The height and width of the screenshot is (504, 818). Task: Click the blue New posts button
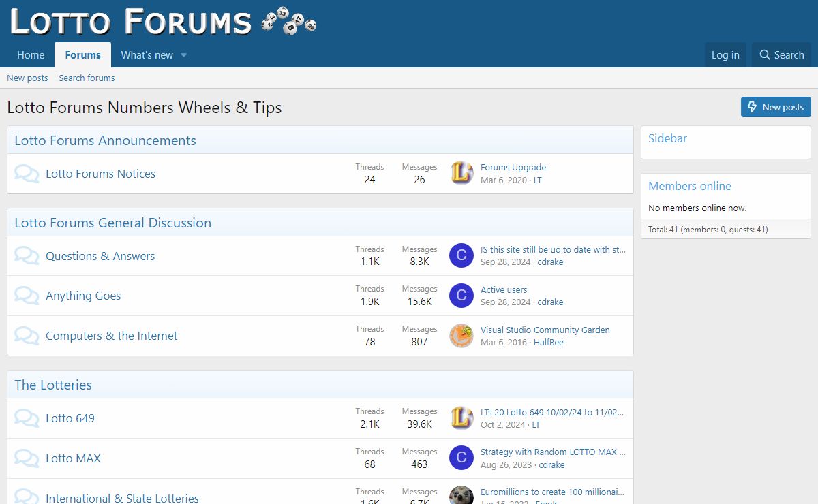[776, 107]
